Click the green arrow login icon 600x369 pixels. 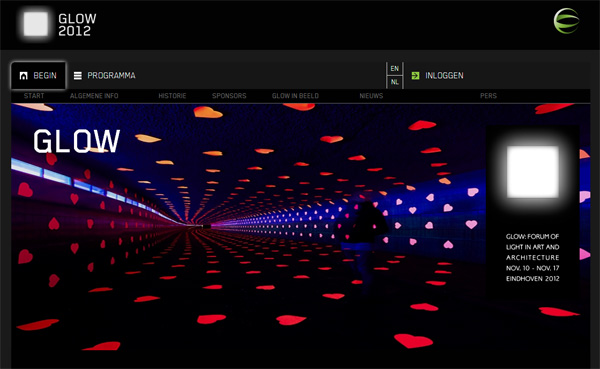click(x=415, y=76)
